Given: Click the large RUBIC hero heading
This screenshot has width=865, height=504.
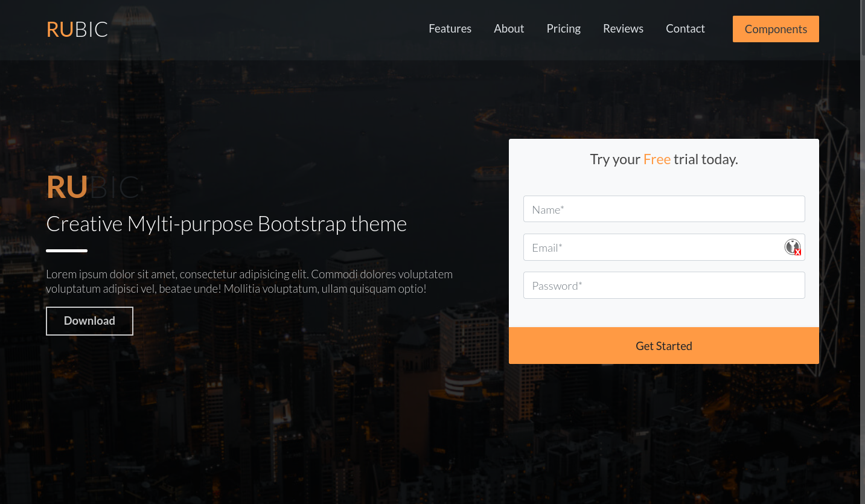Looking at the screenshot, I should [x=92, y=187].
